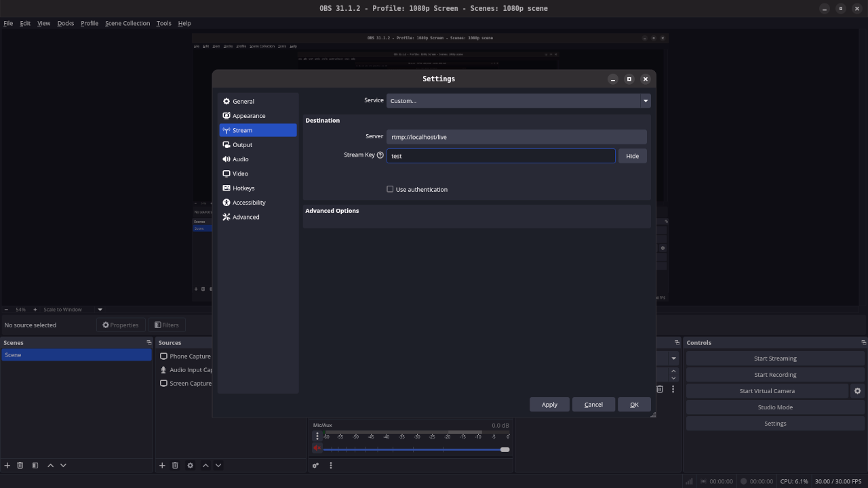Remove transition with trash icon

coord(660,389)
